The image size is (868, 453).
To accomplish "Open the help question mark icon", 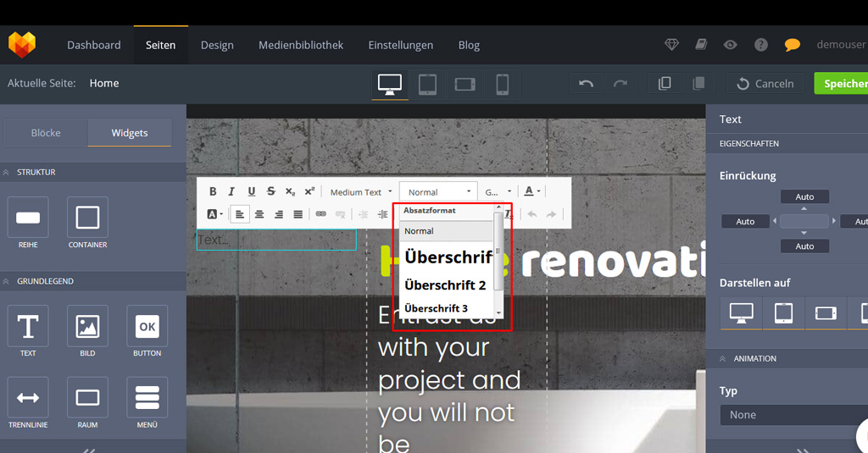I will point(761,45).
